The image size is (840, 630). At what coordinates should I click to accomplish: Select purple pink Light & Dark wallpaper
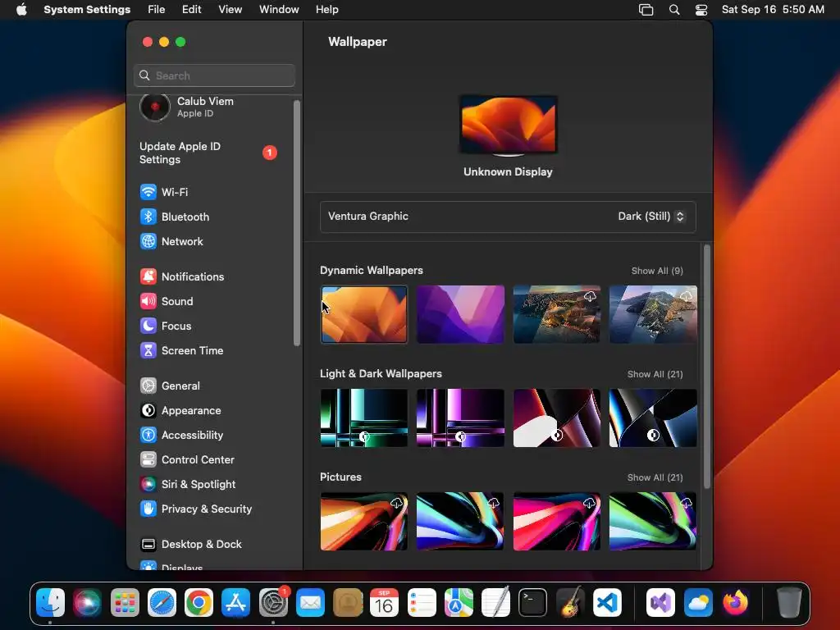pyautogui.click(x=460, y=418)
